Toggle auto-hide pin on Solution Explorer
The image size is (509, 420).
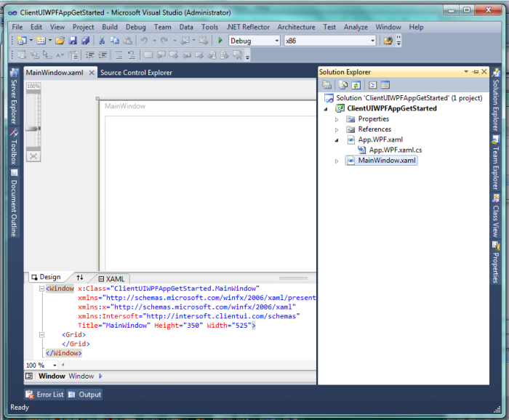(476, 72)
